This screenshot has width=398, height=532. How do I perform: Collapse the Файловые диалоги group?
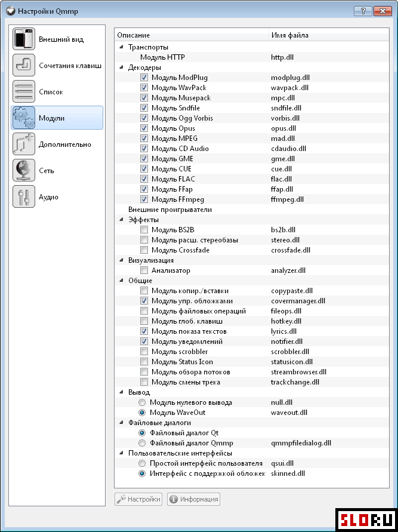tap(121, 423)
